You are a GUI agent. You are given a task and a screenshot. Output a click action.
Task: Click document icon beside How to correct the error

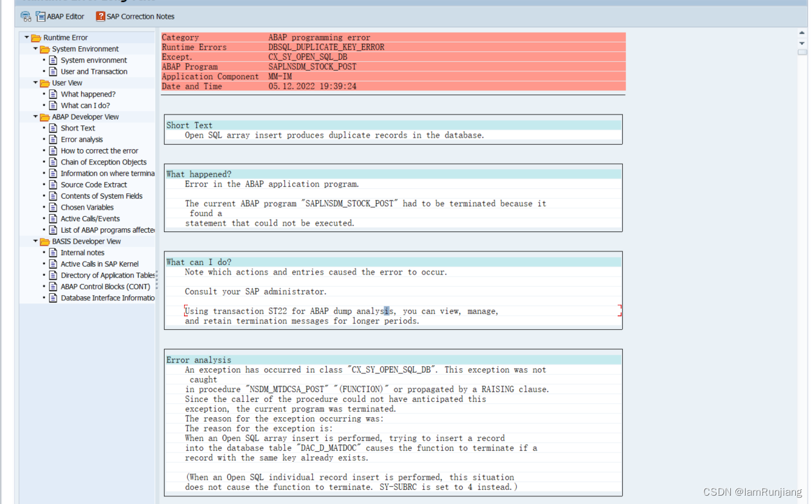(x=53, y=150)
